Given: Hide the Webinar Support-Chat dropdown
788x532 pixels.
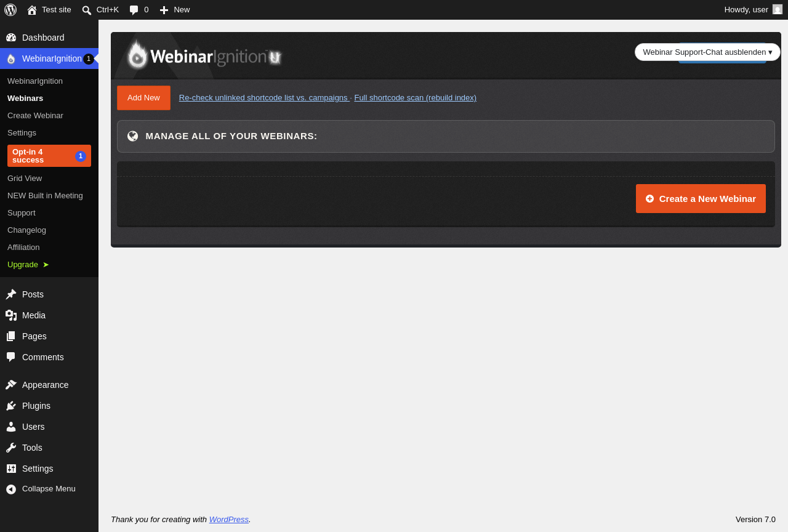Looking at the screenshot, I should pos(707,52).
